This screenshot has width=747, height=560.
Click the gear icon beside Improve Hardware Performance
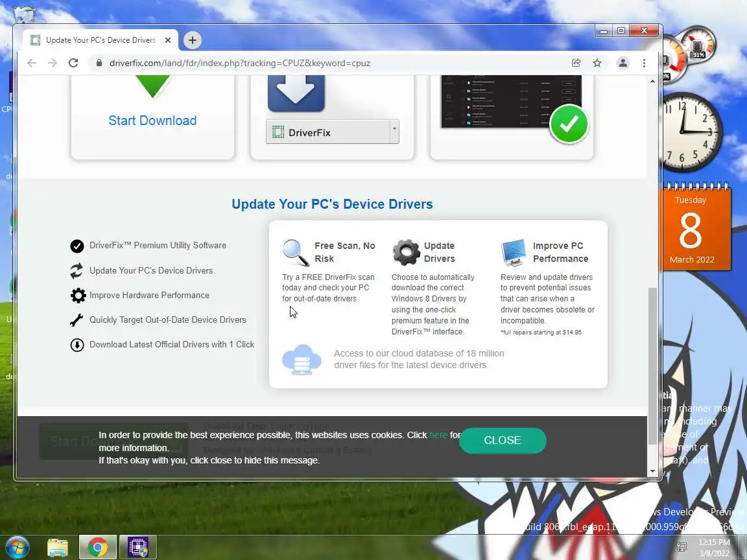tap(78, 296)
